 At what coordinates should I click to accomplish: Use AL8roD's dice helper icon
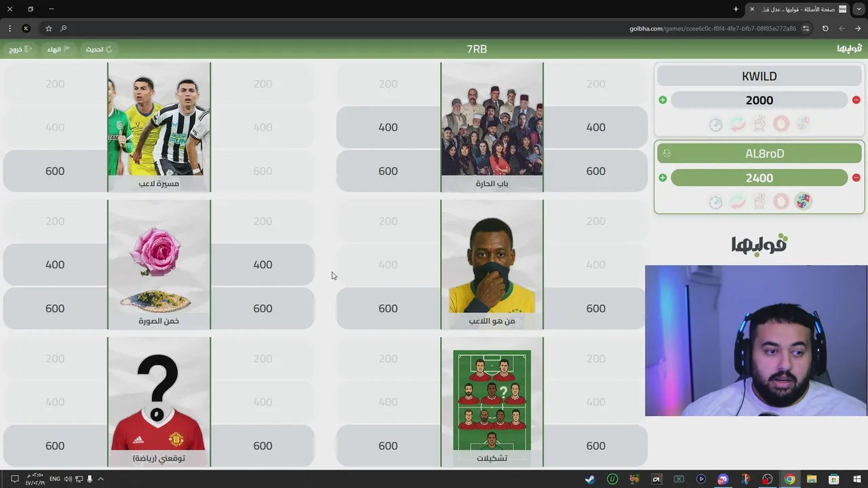click(x=803, y=201)
